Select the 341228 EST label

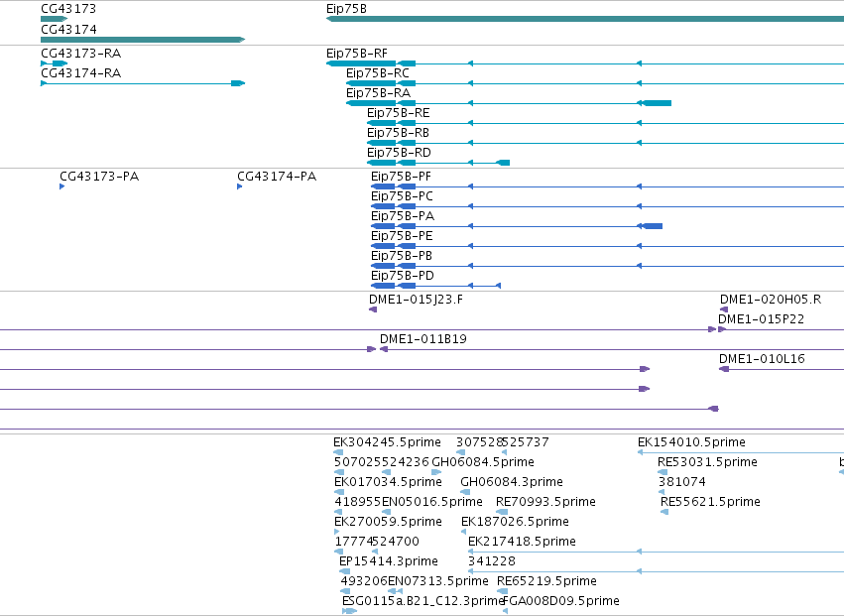492,562
